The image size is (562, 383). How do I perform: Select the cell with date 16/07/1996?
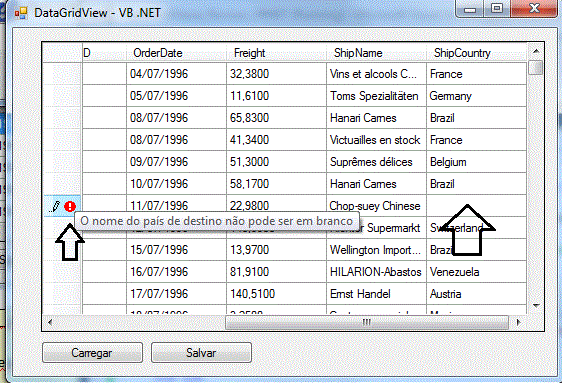pos(176,272)
